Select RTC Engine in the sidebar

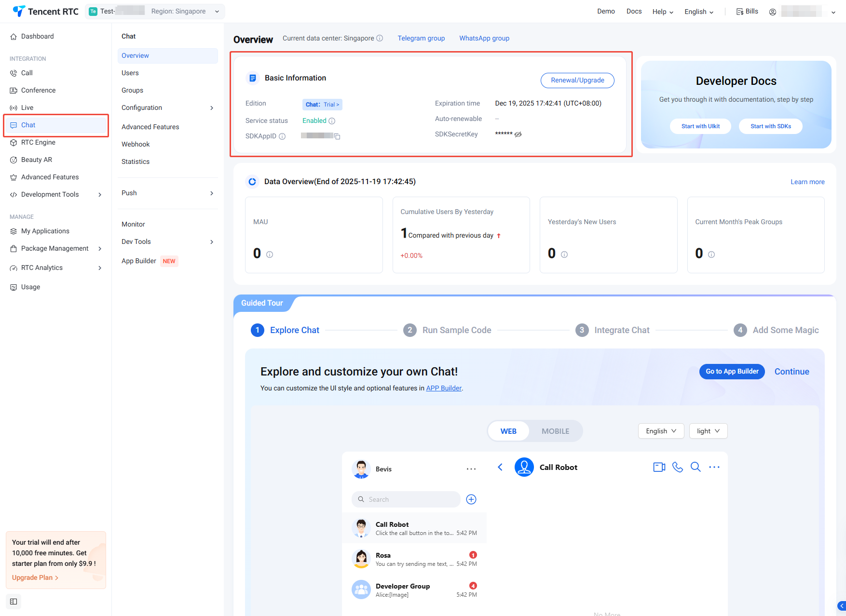(x=38, y=142)
